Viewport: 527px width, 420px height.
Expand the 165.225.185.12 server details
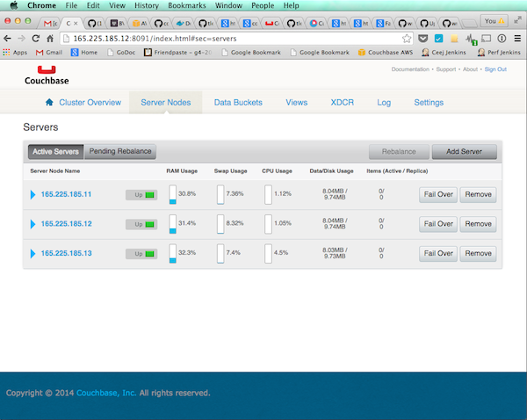coord(33,224)
